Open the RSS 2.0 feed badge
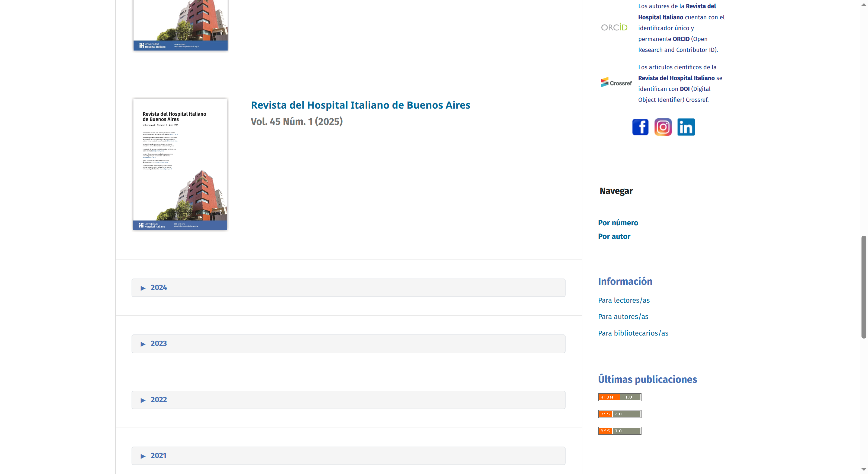The image size is (868, 474). coord(619,414)
